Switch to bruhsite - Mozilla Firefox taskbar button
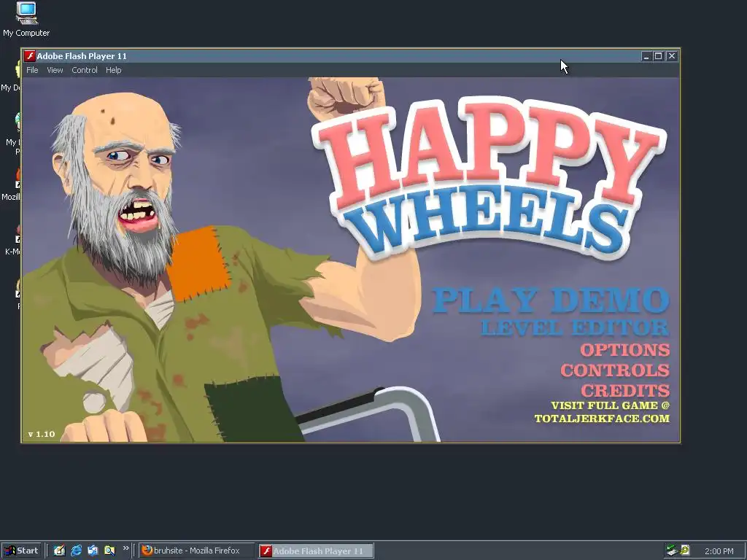 pos(196,551)
